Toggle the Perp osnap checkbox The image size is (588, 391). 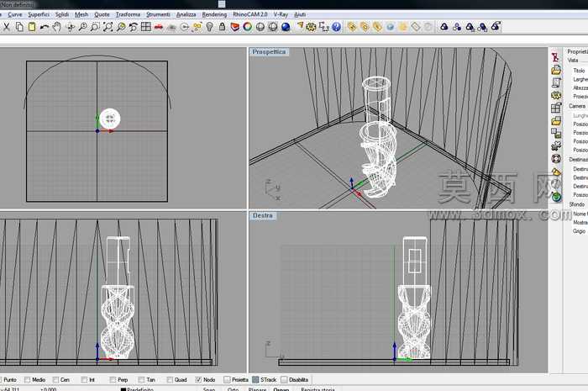coord(113,380)
